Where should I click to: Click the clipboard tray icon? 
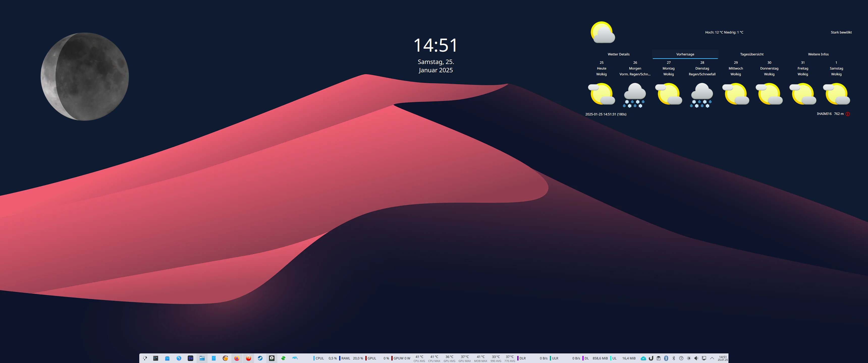point(659,358)
